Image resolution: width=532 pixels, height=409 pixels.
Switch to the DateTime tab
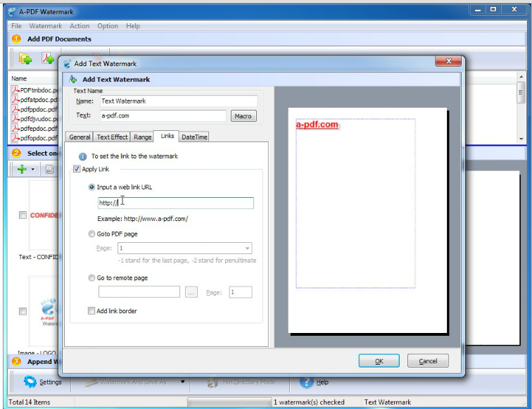194,137
